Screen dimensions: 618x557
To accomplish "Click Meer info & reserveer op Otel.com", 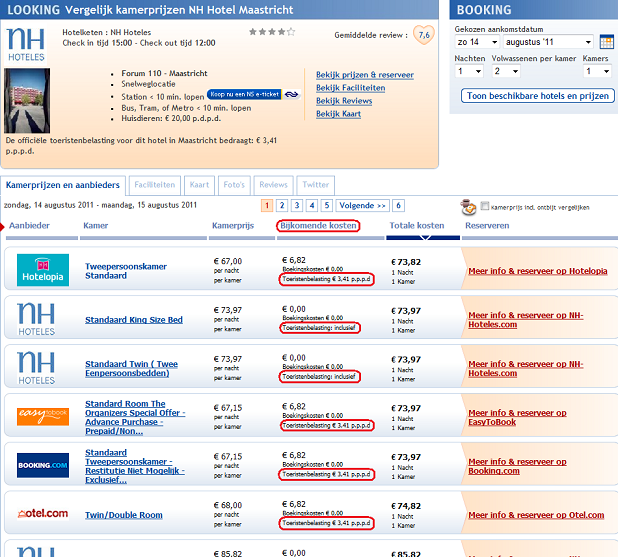I will click(536, 515).
